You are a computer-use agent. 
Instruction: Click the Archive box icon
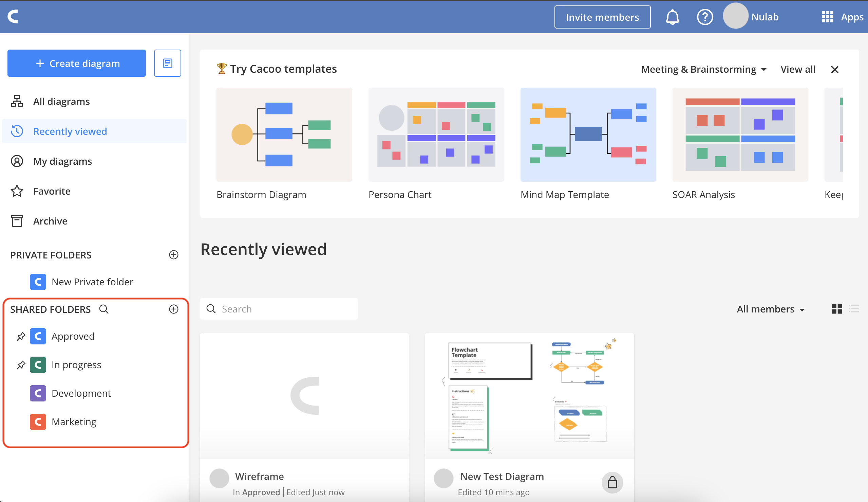coord(17,221)
